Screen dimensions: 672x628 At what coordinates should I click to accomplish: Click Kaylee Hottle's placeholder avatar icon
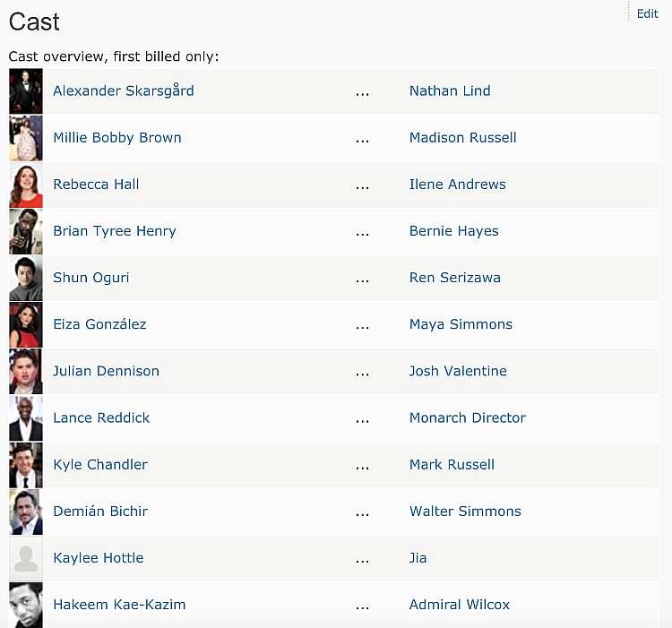pyautogui.click(x=26, y=557)
